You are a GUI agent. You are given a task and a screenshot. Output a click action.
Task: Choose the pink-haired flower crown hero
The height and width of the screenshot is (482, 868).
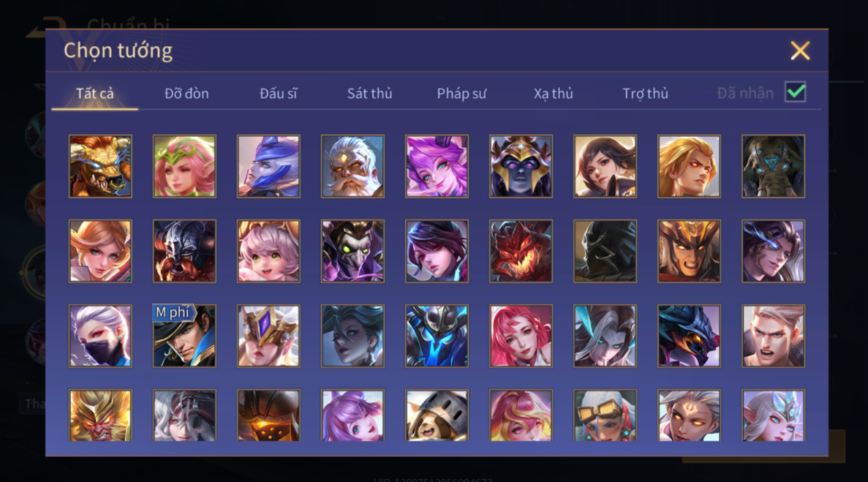(x=184, y=167)
